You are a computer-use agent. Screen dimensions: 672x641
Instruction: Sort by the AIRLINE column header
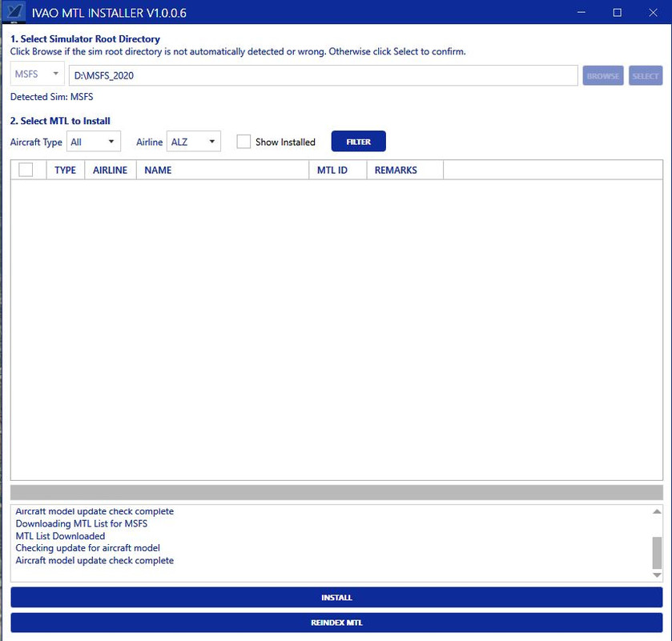pos(111,170)
